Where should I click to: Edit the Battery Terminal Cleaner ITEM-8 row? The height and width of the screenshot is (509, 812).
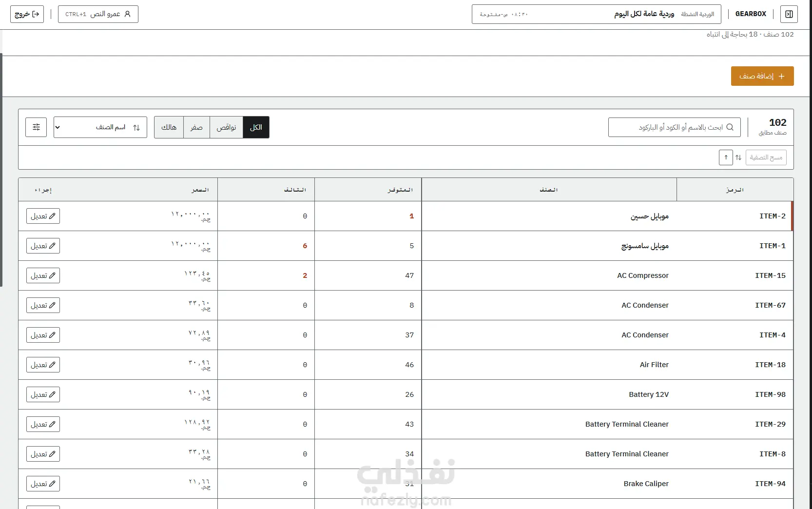coord(43,454)
